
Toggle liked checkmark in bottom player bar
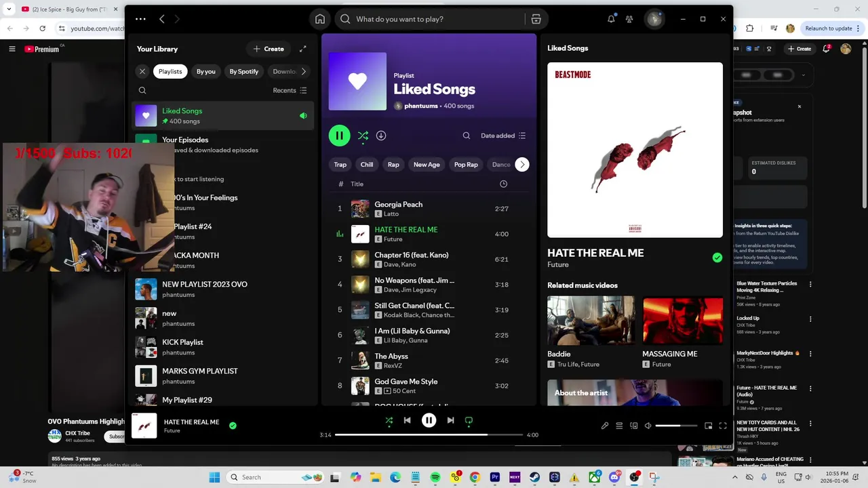click(233, 426)
